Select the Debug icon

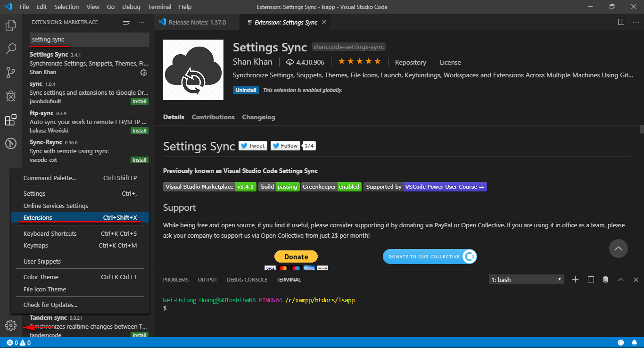point(10,96)
